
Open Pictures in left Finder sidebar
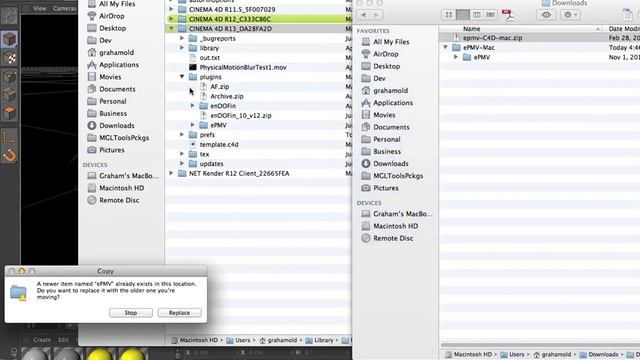(112, 150)
